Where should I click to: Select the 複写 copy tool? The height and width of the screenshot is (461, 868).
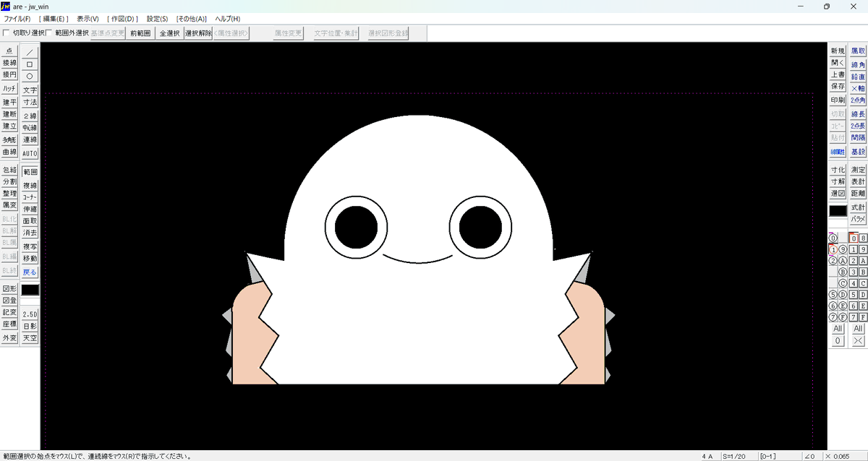[x=30, y=246]
